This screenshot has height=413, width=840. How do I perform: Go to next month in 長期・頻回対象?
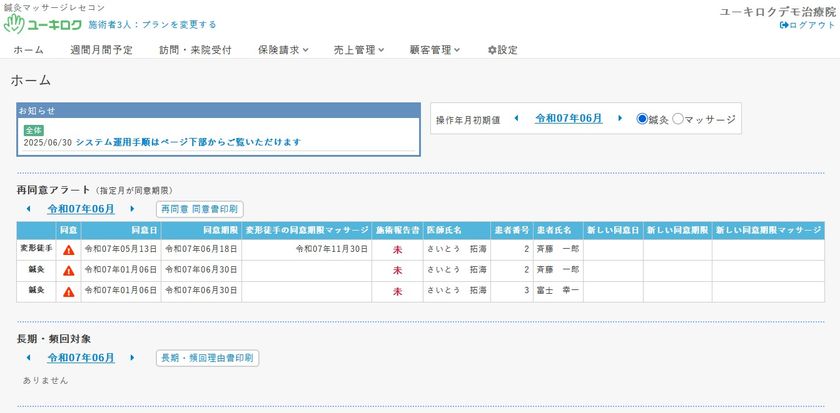132,357
